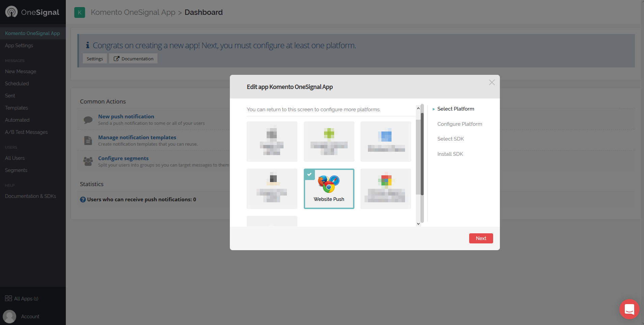Click the help question icon in Statistics
The width and height of the screenshot is (644, 325).
pos(83,200)
